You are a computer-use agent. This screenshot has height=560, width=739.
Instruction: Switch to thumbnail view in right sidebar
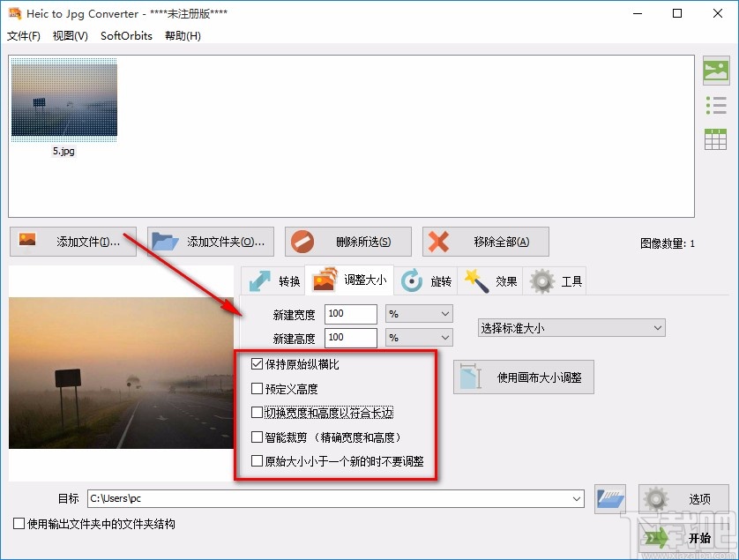(x=716, y=71)
